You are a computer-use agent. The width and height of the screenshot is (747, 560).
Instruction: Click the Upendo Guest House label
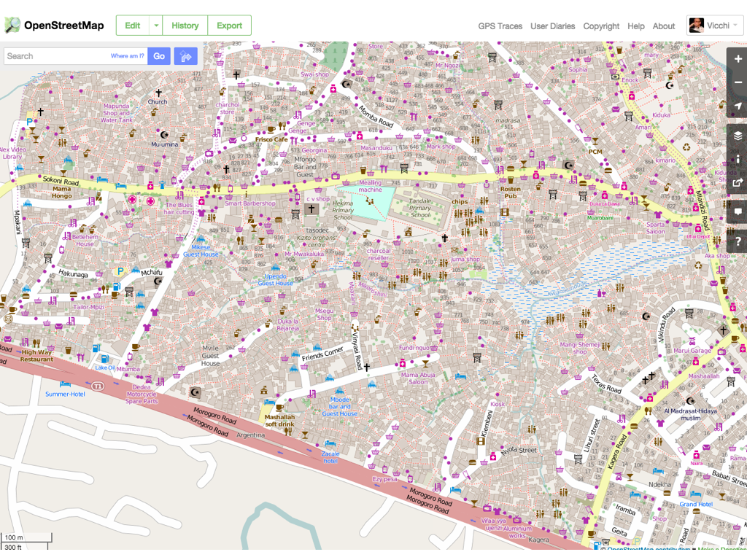point(275,279)
